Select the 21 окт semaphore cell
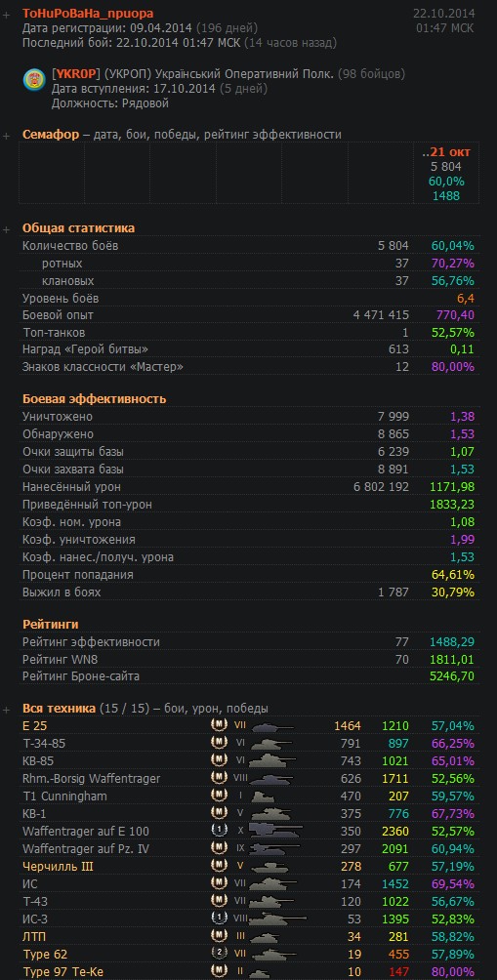 [446, 174]
